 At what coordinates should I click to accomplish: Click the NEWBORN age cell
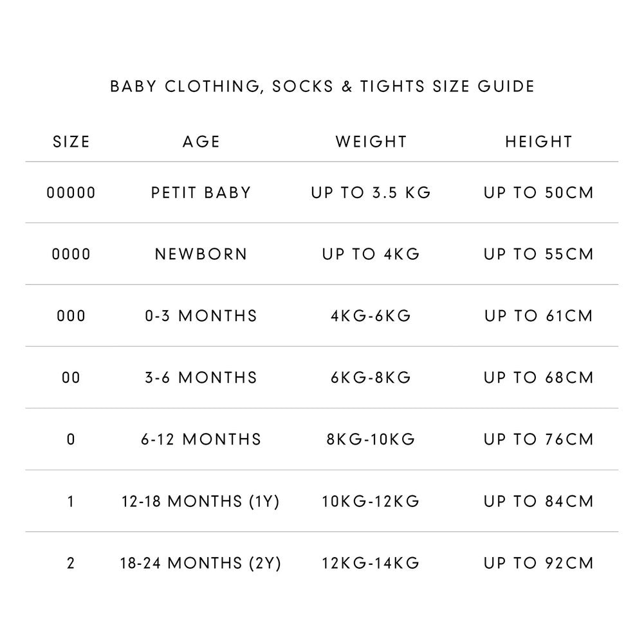pos(201,254)
